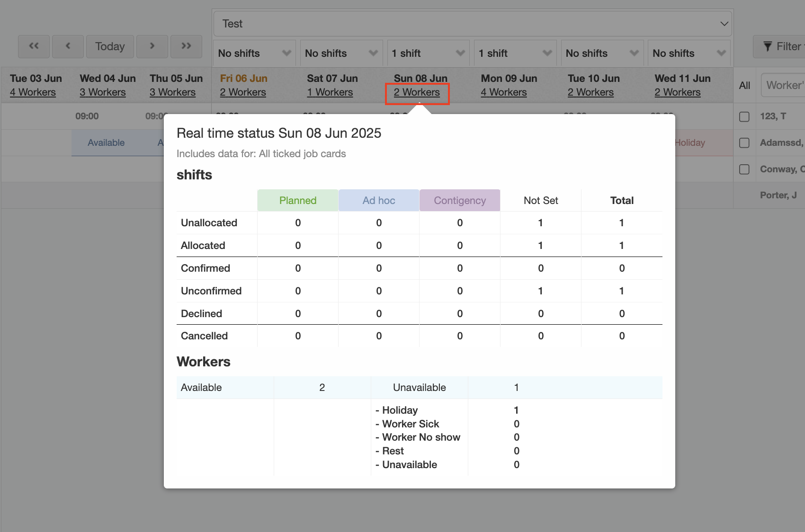Click the Today button
Image resolution: width=805 pixels, height=532 pixels.
coord(110,46)
